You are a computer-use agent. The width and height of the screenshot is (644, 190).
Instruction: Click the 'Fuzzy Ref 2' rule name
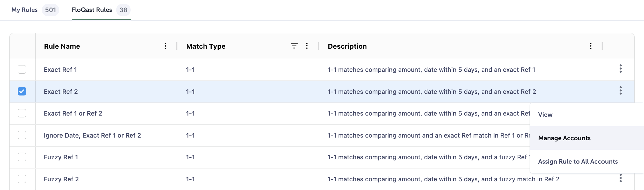click(x=61, y=179)
